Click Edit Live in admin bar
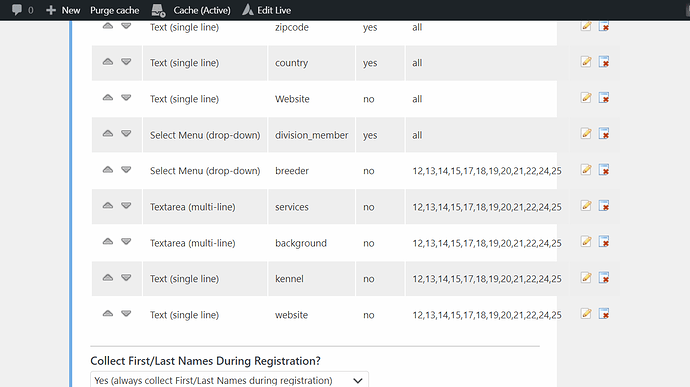Screen dimensions: 690x387 click(267, 10)
